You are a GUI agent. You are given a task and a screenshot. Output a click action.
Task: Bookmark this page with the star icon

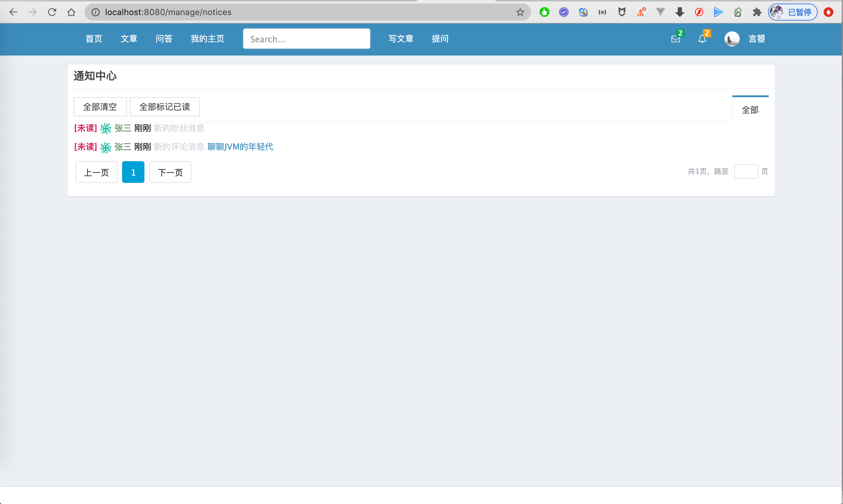click(x=520, y=13)
